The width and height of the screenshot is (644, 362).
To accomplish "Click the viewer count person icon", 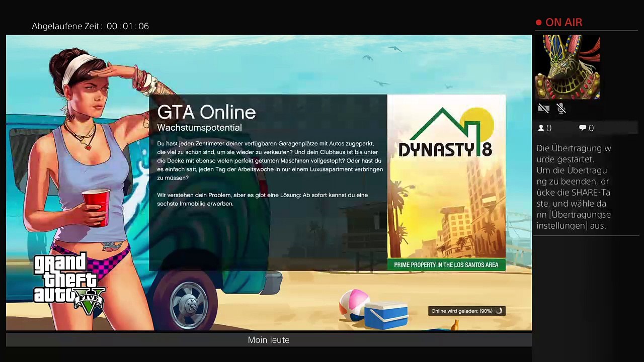I will point(541,128).
